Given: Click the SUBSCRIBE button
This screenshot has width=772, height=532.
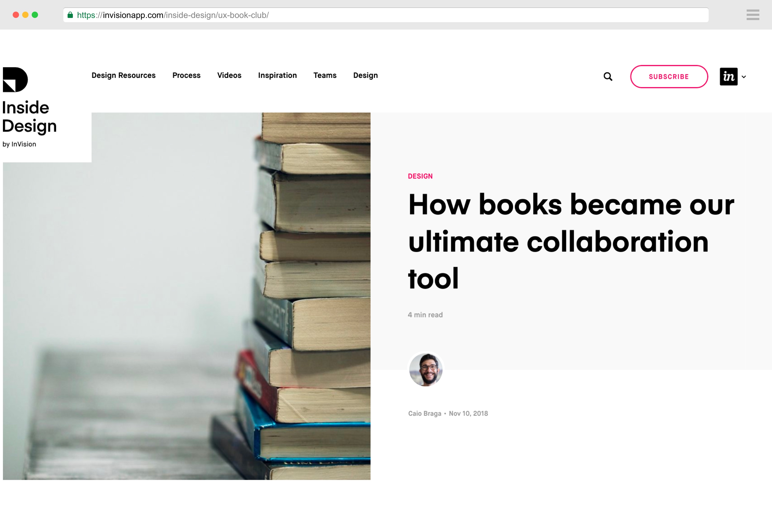Looking at the screenshot, I should (x=669, y=77).
